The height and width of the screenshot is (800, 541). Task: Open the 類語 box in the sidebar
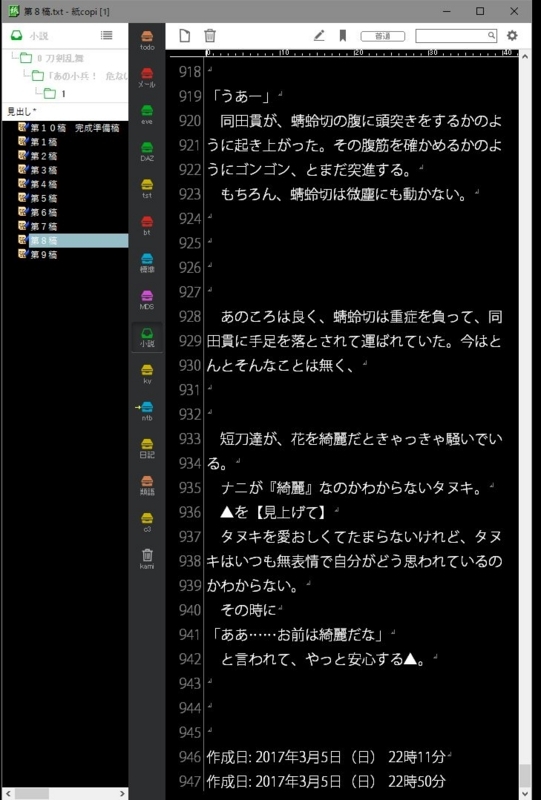pos(147,485)
